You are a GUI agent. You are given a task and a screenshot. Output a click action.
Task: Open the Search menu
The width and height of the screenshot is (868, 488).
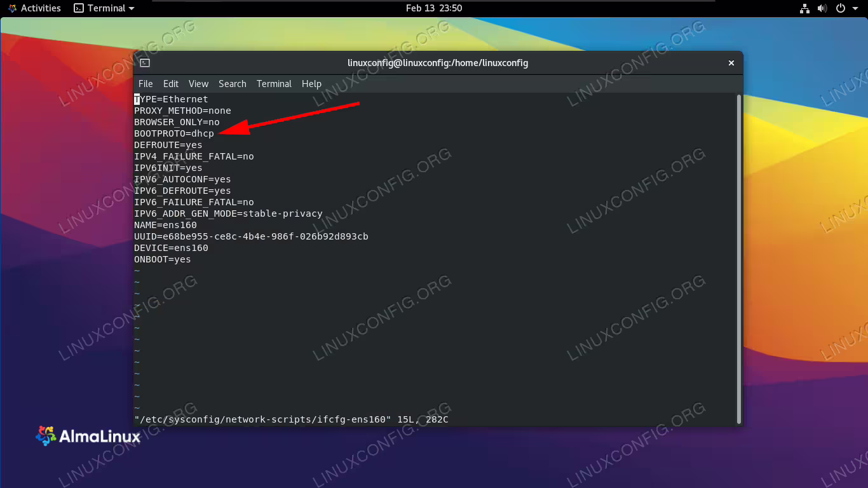click(233, 84)
